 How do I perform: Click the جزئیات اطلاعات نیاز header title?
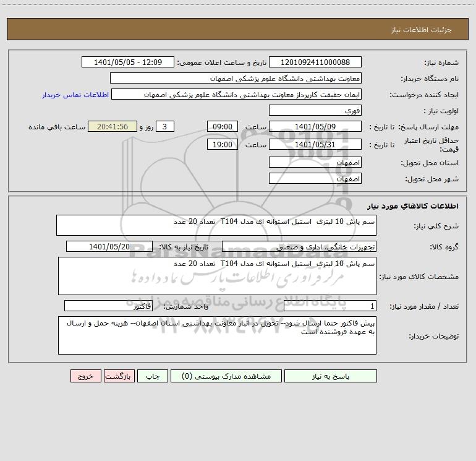tap(422, 30)
